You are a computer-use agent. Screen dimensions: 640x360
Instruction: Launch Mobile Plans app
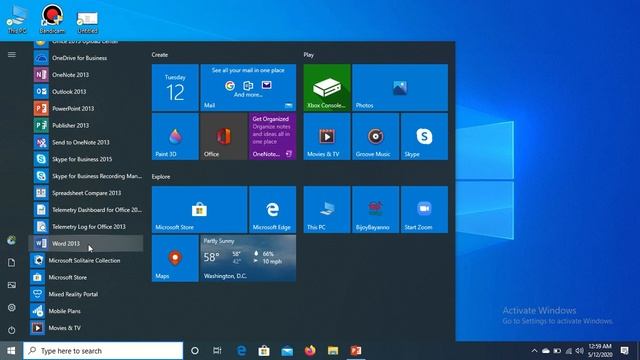[x=86, y=311]
